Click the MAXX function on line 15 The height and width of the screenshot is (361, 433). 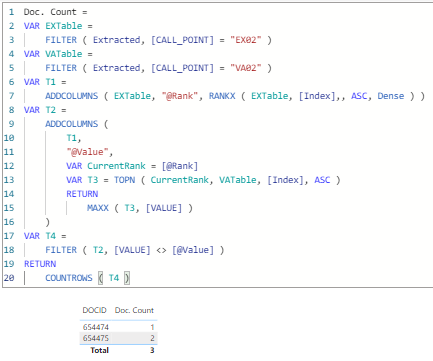(x=98, y=208)
